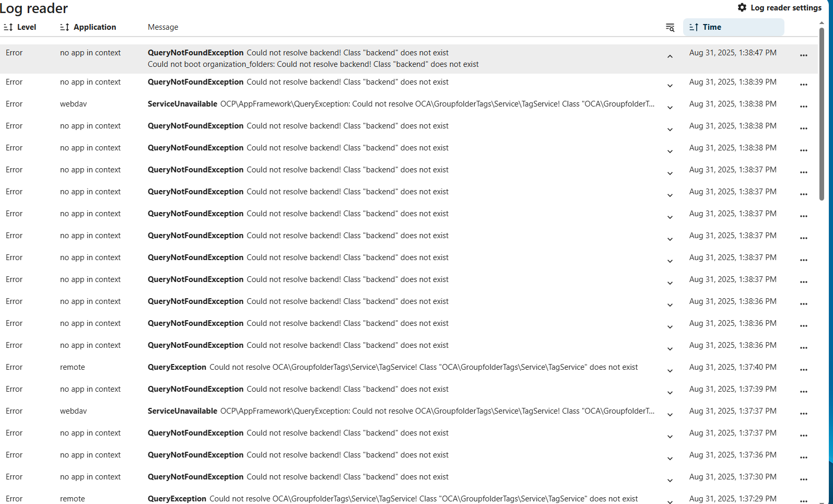
Task: Expand webdav ServiceUnavailable entry at 1:38:38 PM
Action: click(x=670, y=108)
